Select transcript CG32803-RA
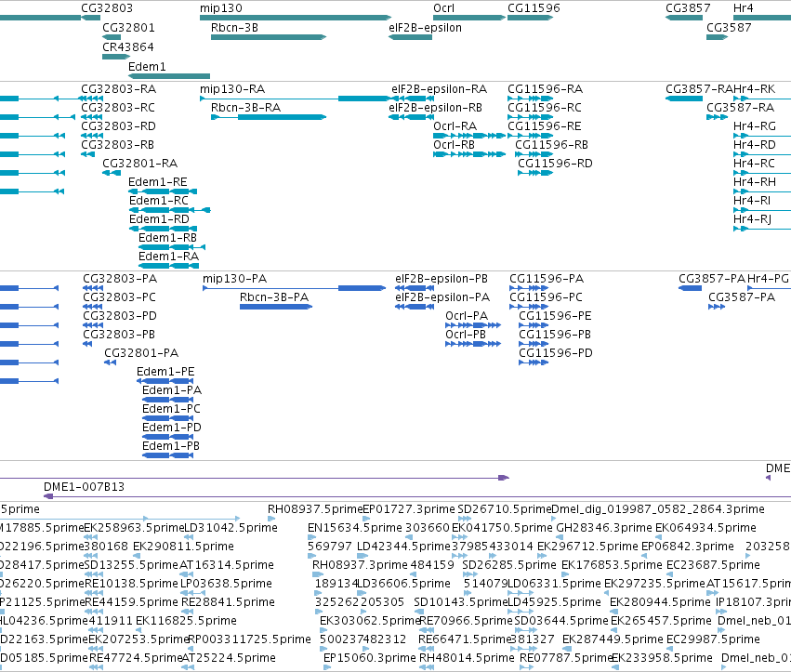The width and height of the screenshot is (791, 672). tap(92, 99)
